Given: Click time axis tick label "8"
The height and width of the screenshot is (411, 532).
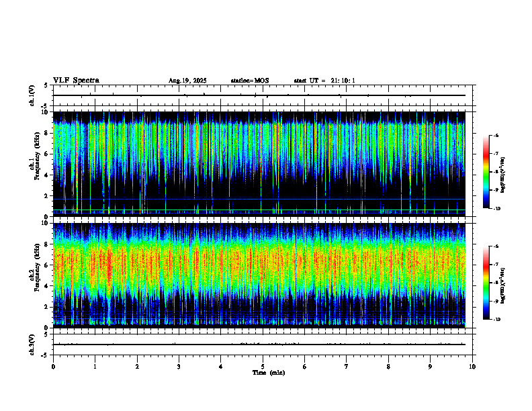Looking at the screenshot, I should pos(388,367).
